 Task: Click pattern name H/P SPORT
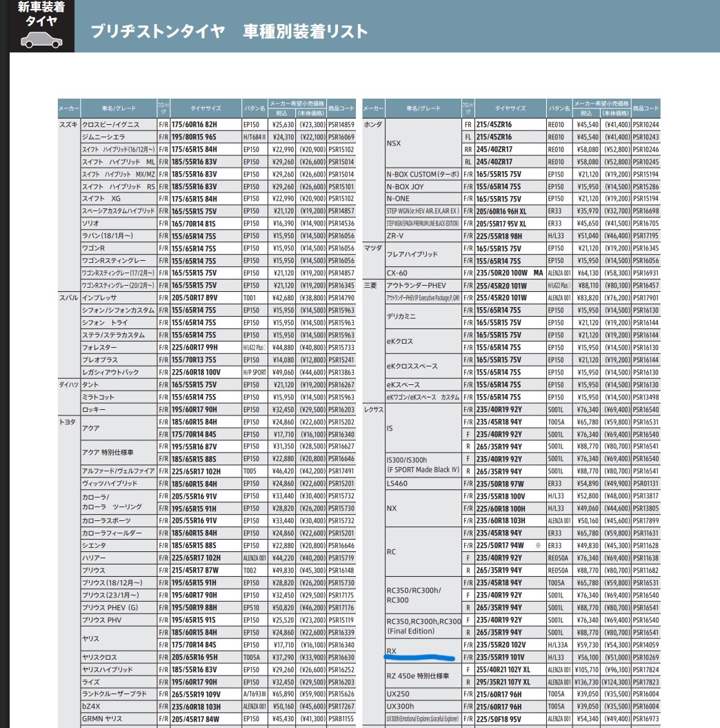(x=254, y=373)
